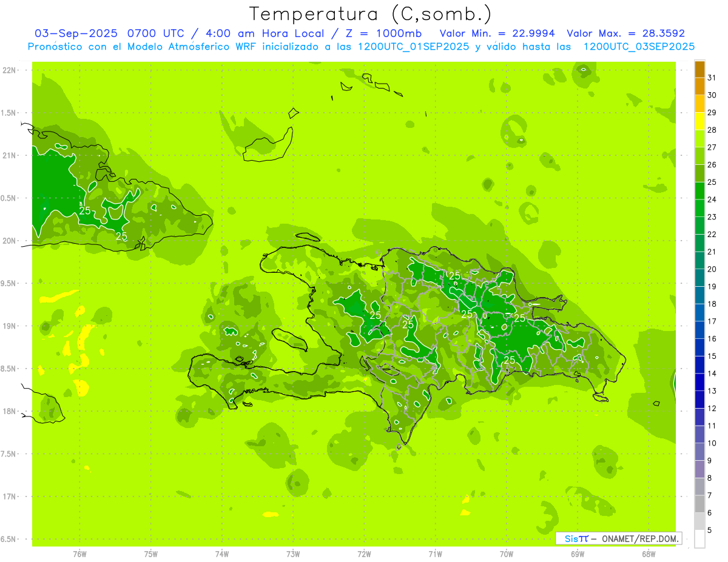Click the '75W' longitude label
Viewport: 728px width, 562px height.
point(151,554)
